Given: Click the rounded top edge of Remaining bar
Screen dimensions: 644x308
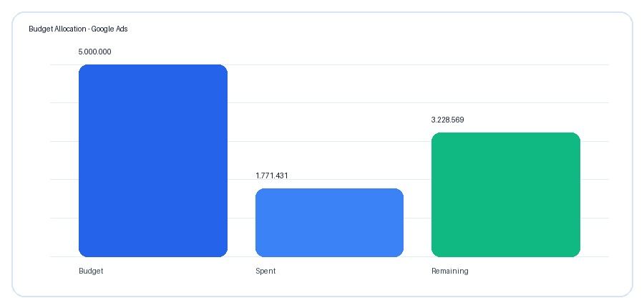Looking at the screenshot, I should (x=506, y=134).
